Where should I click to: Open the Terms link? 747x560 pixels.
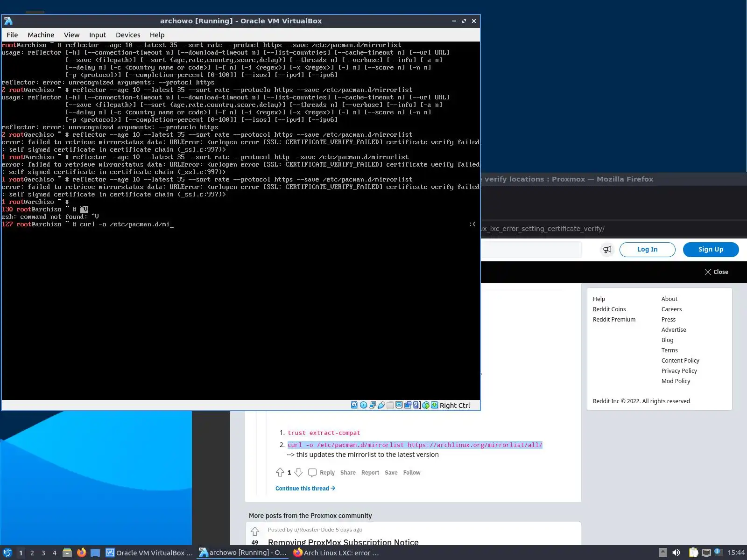[669, 350]
